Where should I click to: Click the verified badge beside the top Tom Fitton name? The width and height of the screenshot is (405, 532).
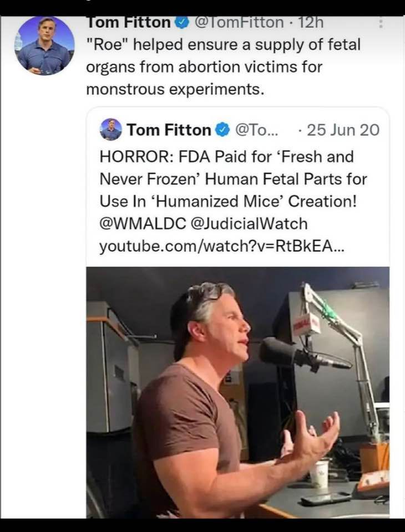[182, 23]
